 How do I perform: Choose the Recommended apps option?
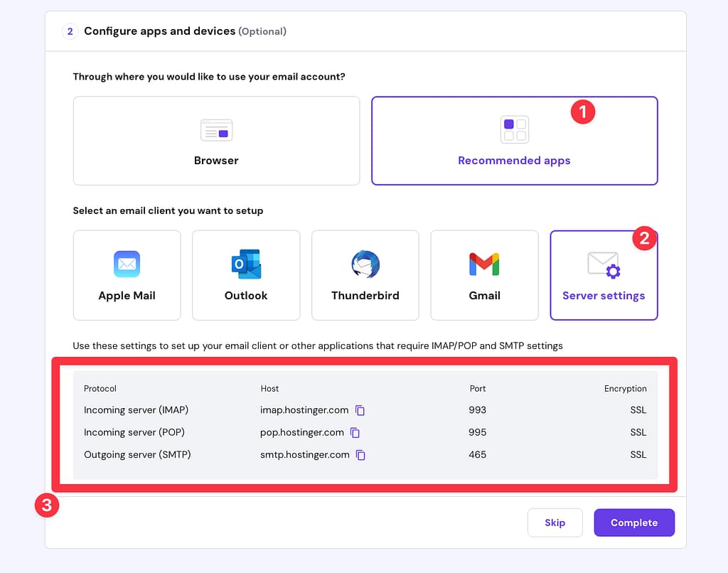click(x=514, y=141)
